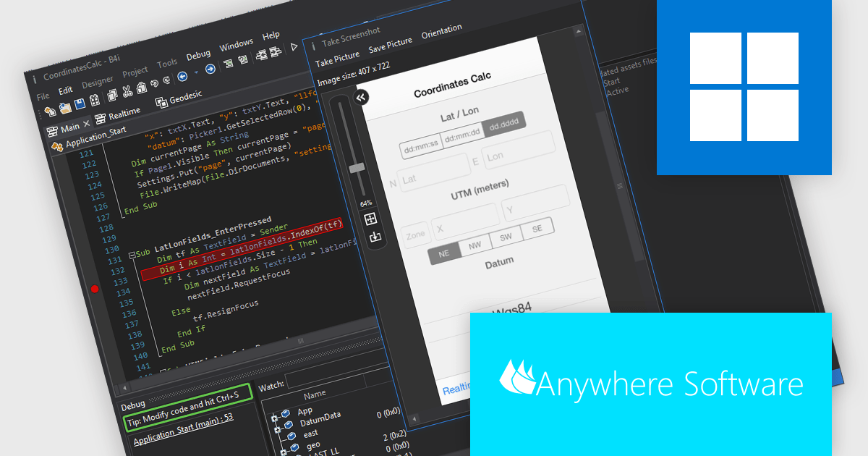This screenshot has height=456, width=868.
Task: Click the fit-to-screen icon below the zoom slider
Action: [370, 218]
